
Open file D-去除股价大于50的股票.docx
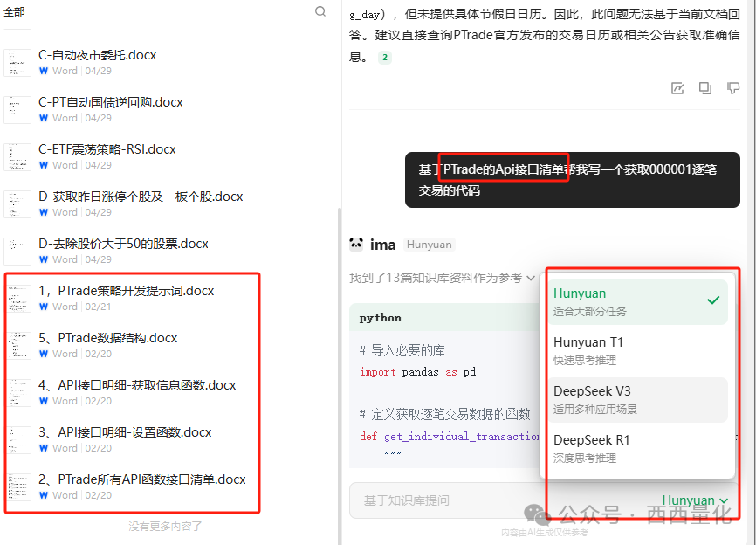coord(123,244)
